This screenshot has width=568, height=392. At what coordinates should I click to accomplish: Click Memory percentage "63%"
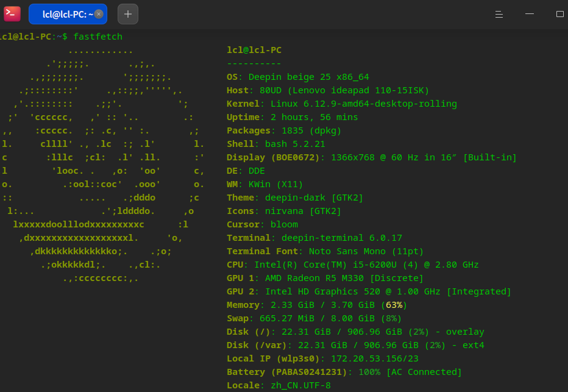pos(394,305)
